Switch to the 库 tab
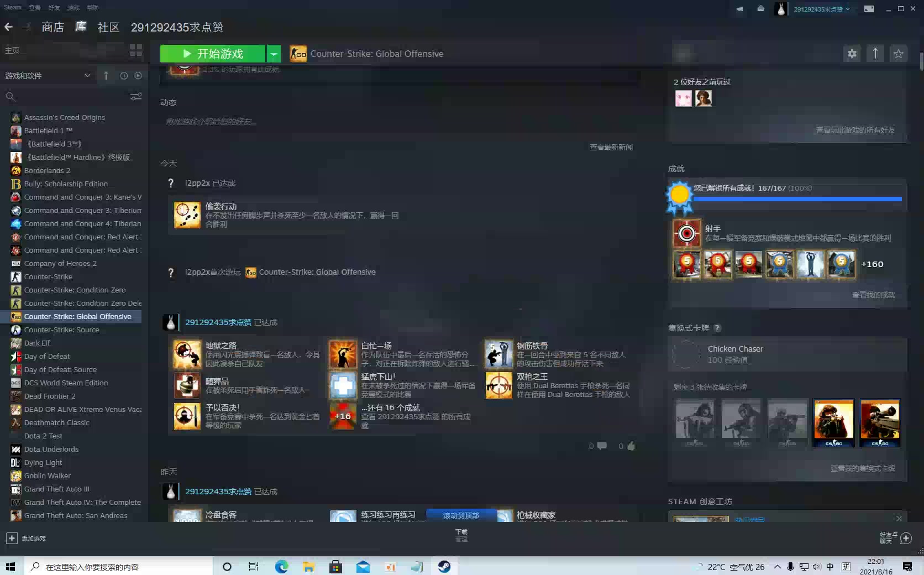The width and height of the screenshot is (924, 575). click(x=81, y=27)
